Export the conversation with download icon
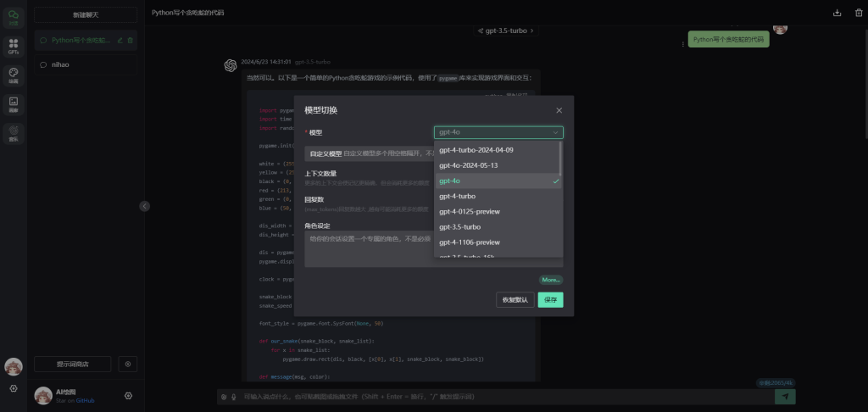Viewport: 868px width, 412px height. tap(837, 13)
